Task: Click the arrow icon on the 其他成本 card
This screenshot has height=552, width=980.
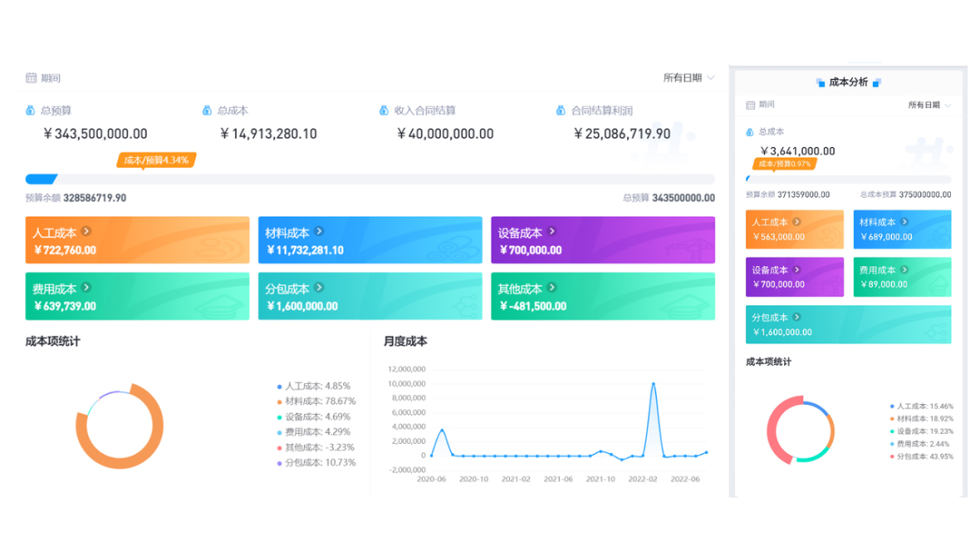Action: click(x=553, y=288)
